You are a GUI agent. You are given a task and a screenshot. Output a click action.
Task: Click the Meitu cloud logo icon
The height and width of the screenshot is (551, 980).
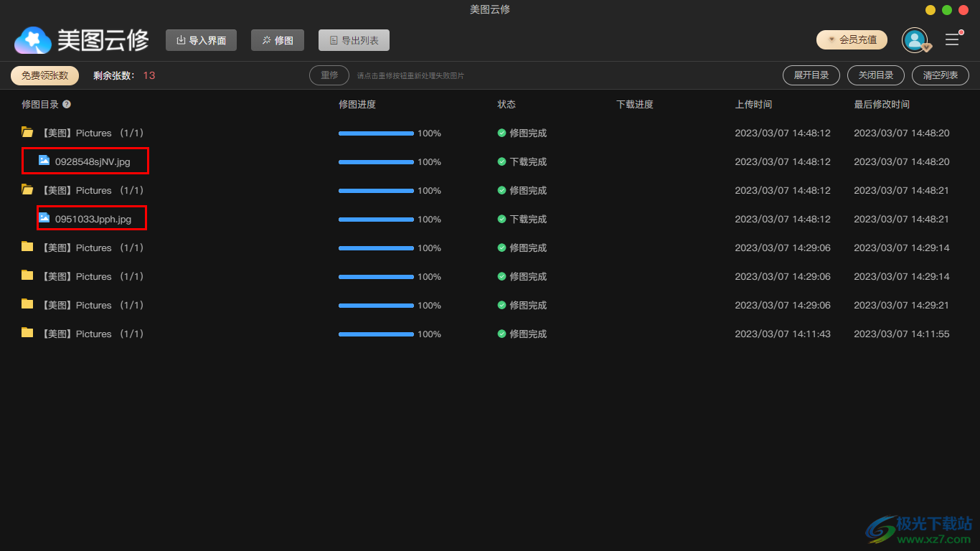tap(33, 40)
